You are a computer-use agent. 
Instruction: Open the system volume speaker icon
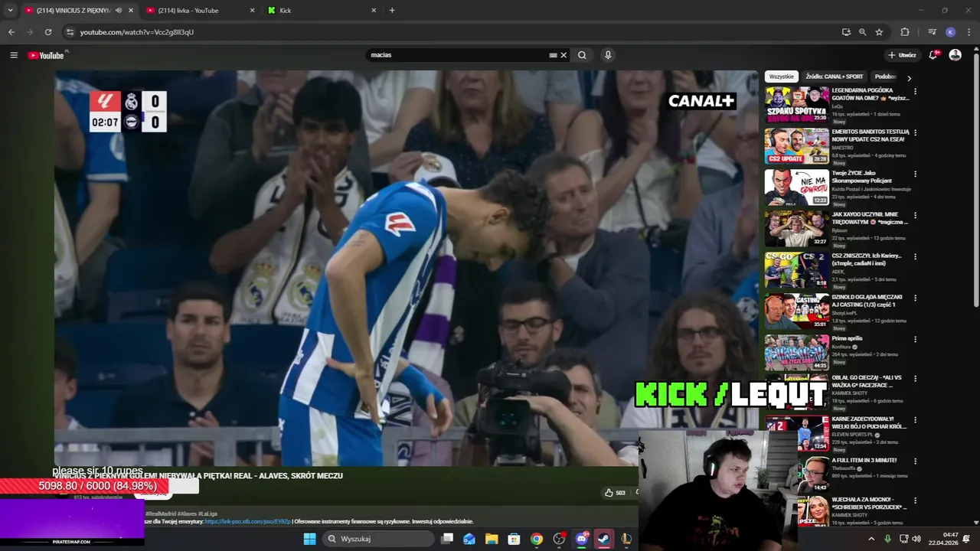916,539
